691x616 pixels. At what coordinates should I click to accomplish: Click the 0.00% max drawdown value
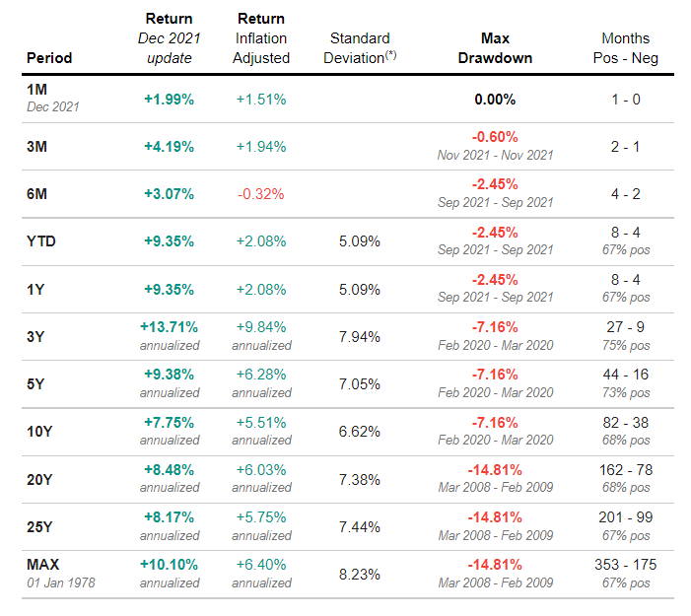click(x=495, y=100)
